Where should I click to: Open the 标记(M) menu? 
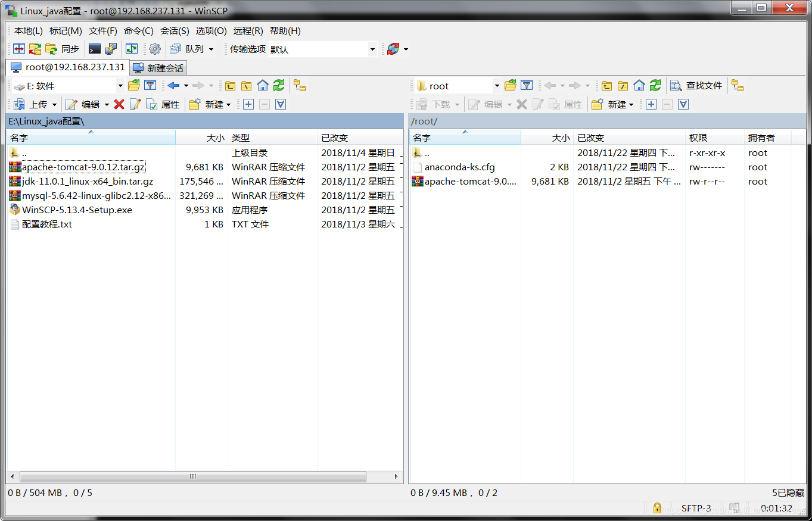point(66,31)
